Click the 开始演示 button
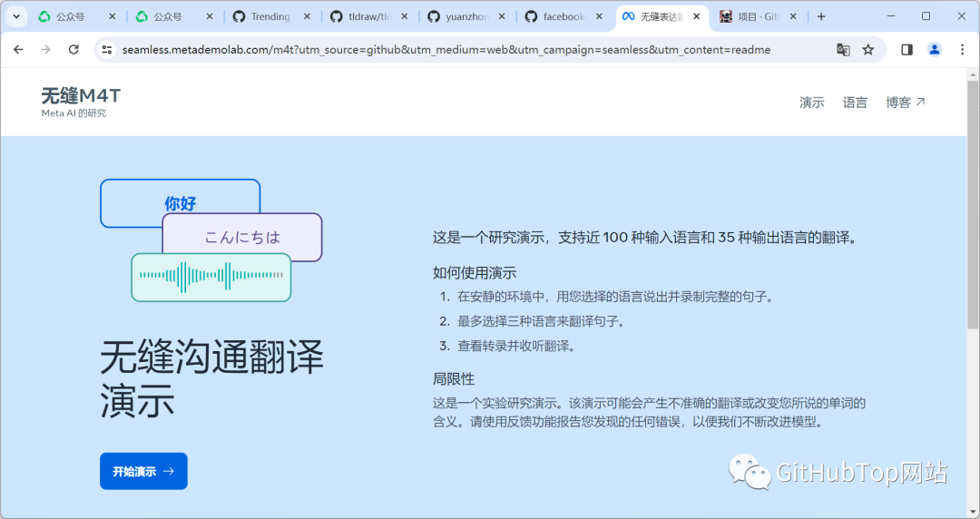The width and height of the screenshot is (980, 519). pyautogui.click(x=143, y=471)
